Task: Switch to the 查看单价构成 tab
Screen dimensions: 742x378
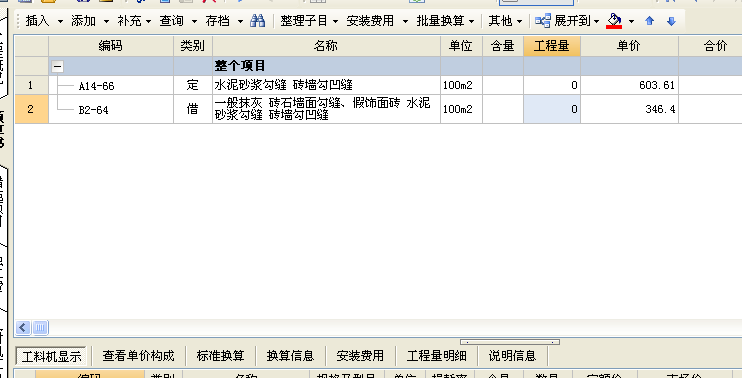Action: coord(138,356)
